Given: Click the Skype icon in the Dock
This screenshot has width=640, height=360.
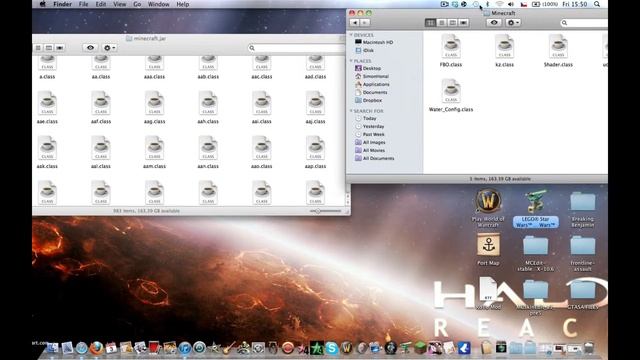Looking at the screenshot, I should (331, 348).
